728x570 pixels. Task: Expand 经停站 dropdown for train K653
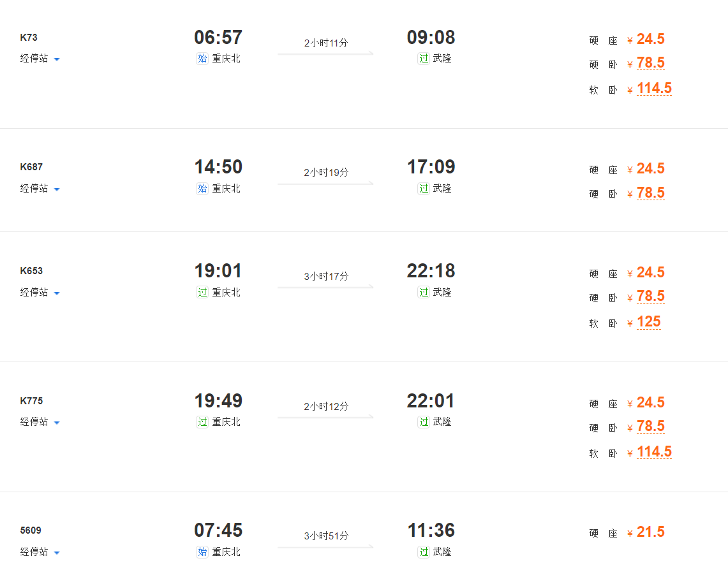[x=40, y=293]
